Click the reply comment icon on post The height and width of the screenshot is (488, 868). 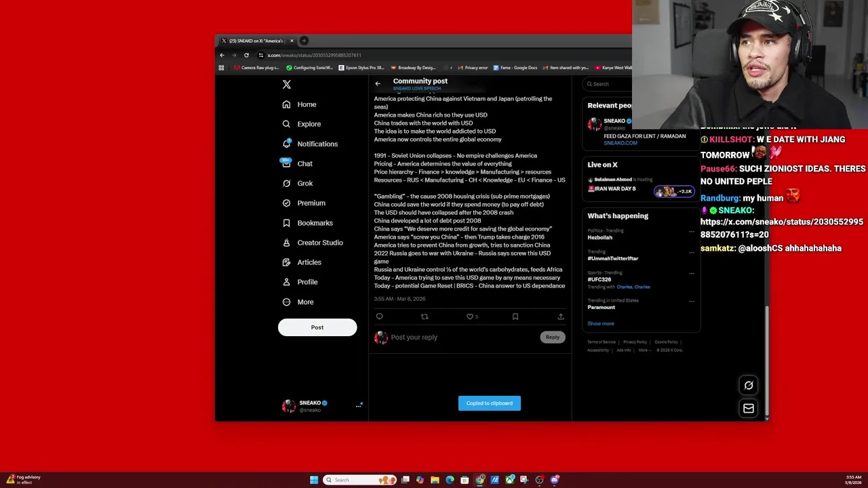tap(379, 317)
